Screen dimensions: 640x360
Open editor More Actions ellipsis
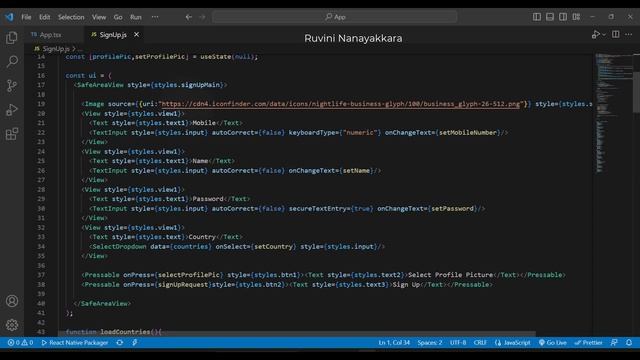pos(629,34)
